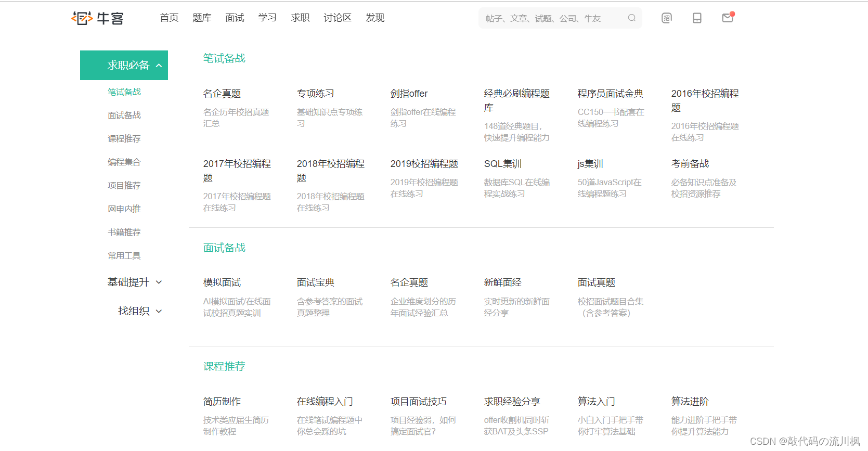This screenshot has width=868, height=451.
Task: Go to 讨论区 in the top navigation
Action: pyautogui.click(x=337, y=18)
